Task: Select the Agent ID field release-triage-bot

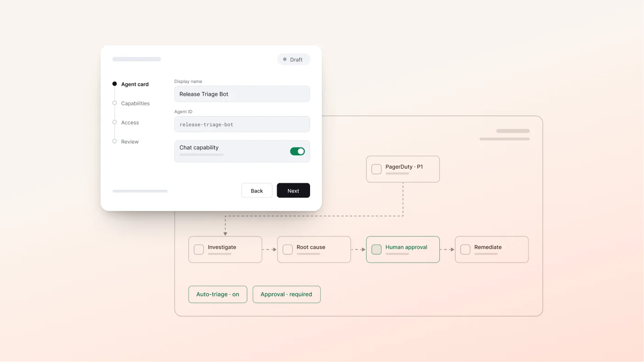Action: pos(242,124)
